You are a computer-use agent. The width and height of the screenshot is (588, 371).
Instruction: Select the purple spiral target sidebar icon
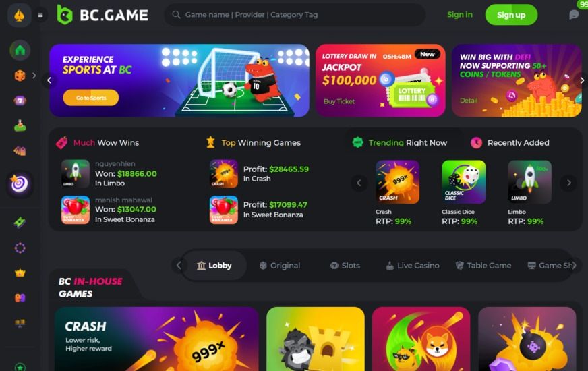[x=20, y=183]
